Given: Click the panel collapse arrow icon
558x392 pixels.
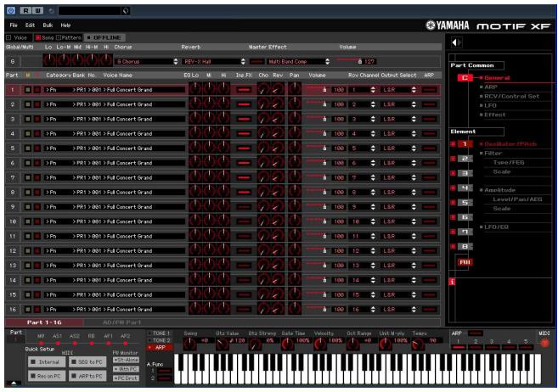Looking at the screenshot, I should point(457,42).
